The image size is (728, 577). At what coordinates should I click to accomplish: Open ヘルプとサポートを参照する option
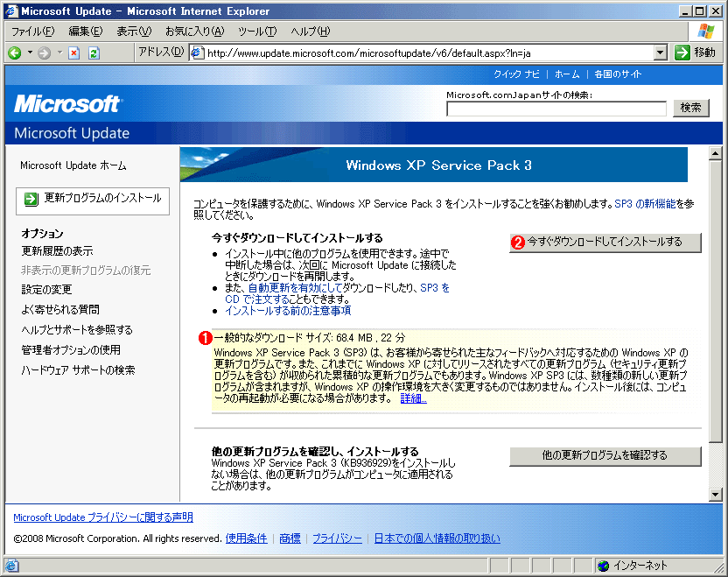point(77,330)
